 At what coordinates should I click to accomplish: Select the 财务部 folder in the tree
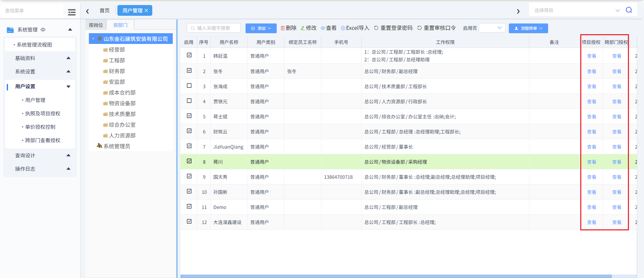coord(114,71)
